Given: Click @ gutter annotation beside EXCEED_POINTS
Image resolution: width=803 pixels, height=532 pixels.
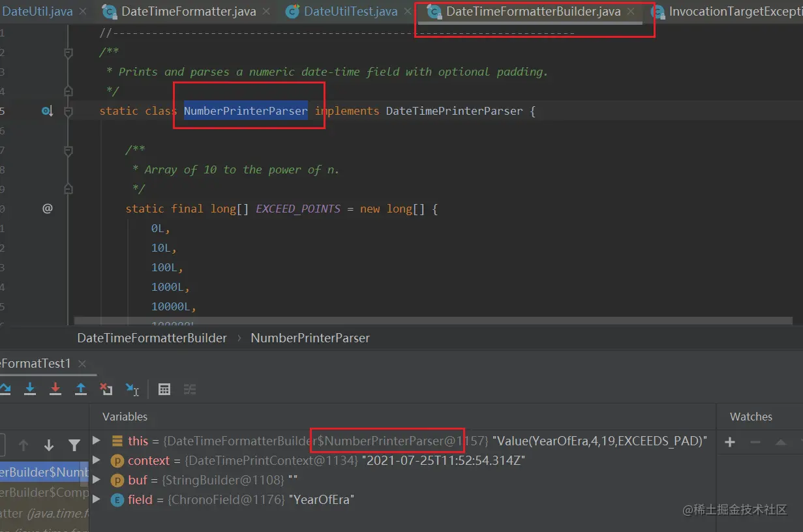Looking at the screenshot, I should [47, 209].
